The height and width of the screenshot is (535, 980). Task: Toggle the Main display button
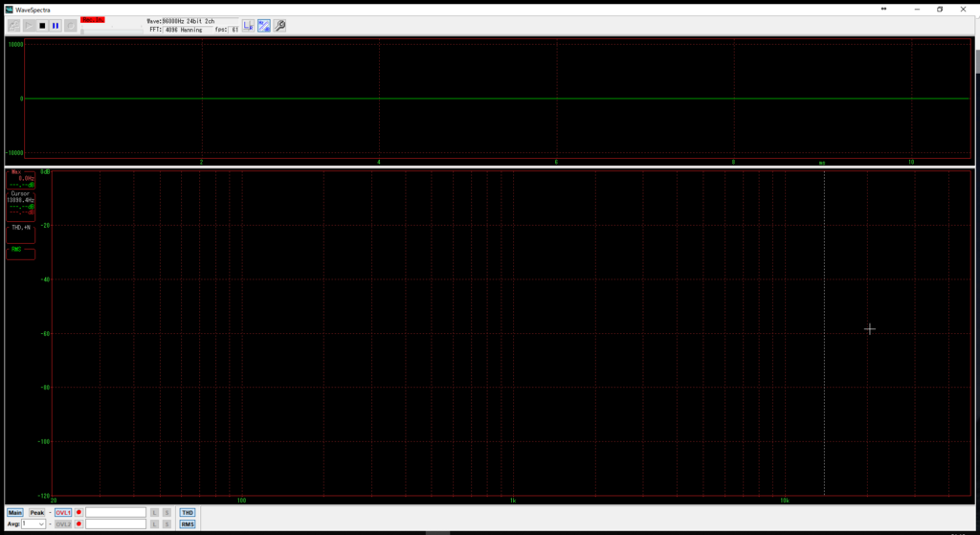15,512
